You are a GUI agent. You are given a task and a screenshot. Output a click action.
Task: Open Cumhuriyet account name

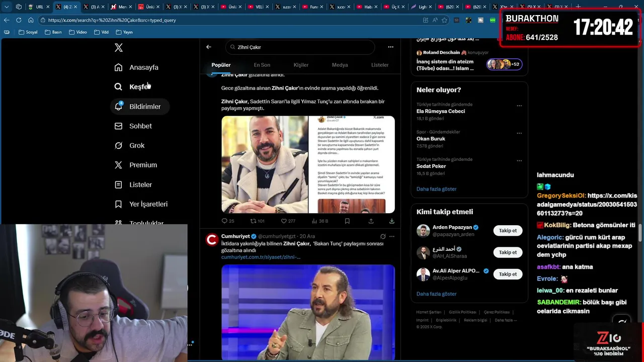pyautogui.click(x=235, y=236)
